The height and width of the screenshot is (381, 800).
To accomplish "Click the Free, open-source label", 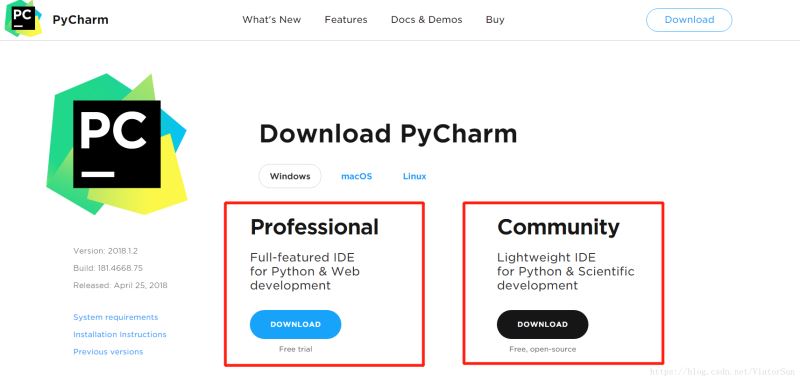I will 542,349.
